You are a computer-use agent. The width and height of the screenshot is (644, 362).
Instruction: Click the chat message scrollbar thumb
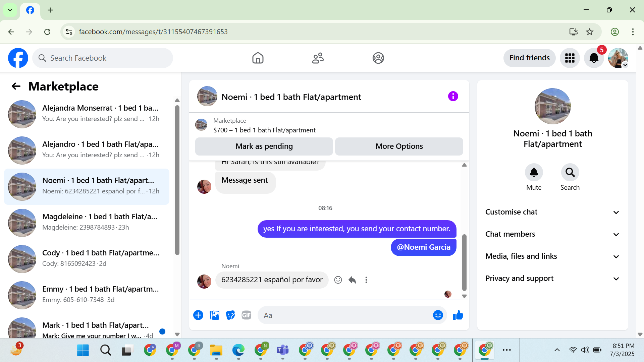(464, 262)
